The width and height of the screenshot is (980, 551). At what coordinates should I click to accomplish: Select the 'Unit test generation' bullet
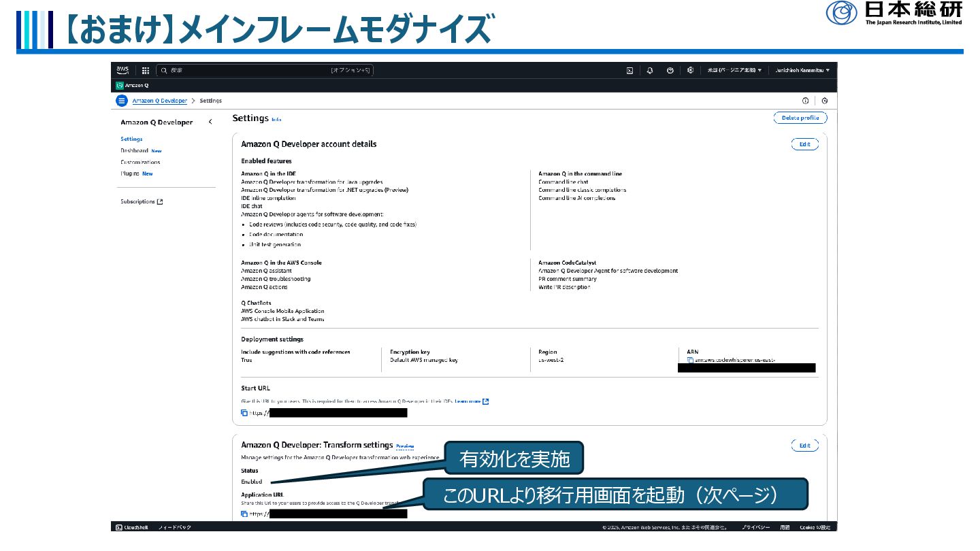click(x=275, y=244)
